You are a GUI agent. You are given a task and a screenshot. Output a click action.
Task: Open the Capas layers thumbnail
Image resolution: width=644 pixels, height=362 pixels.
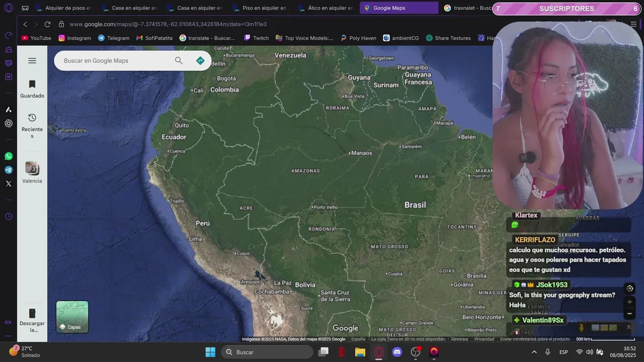tap(72, 317)
